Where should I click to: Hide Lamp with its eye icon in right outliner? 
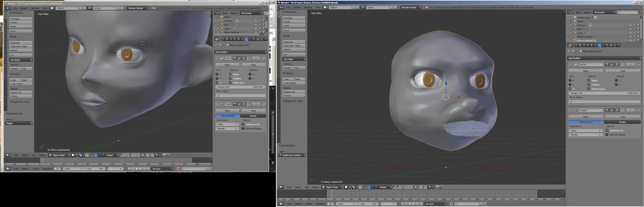click(x=630, y=33)
